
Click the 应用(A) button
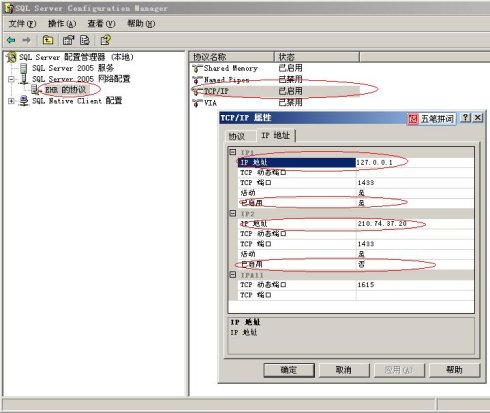pyautogui.click(x=399, y=370)
